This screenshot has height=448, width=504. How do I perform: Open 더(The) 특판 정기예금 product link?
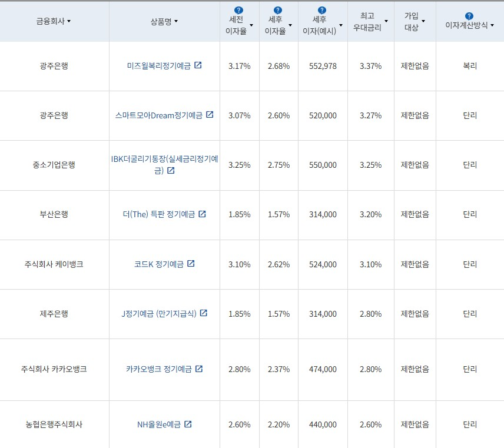tap(159, 214)
